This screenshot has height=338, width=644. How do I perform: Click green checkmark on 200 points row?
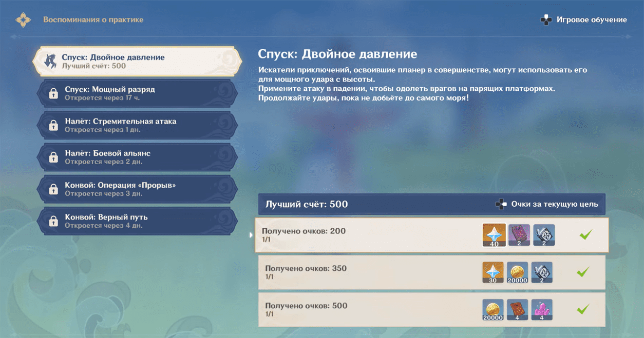pos(585,234)
